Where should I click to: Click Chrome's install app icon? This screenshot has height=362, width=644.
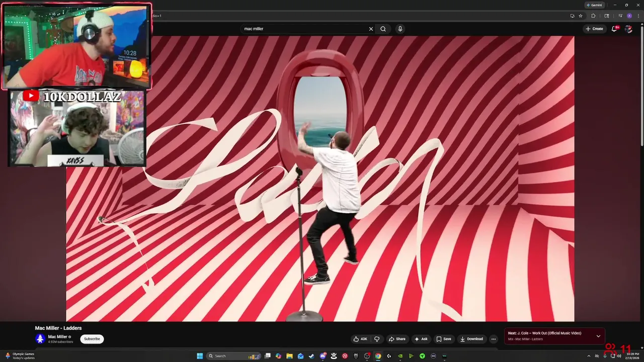click(x=573, y=16)
